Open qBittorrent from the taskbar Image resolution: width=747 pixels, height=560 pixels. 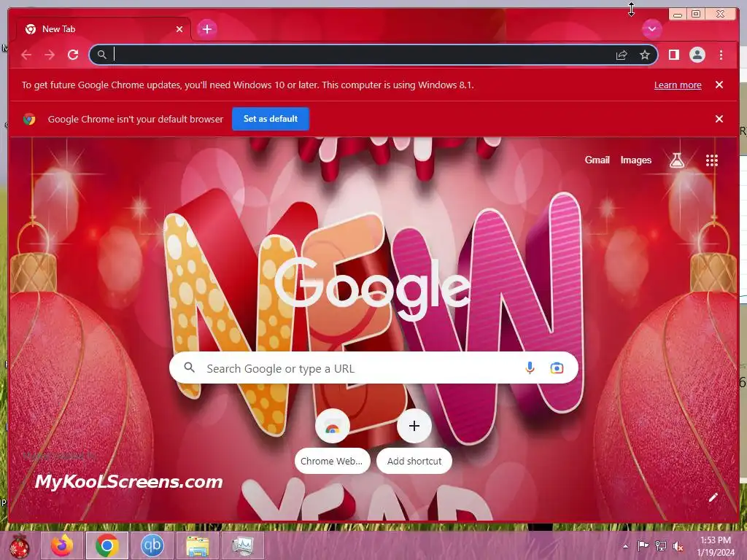tap(152, 545)
